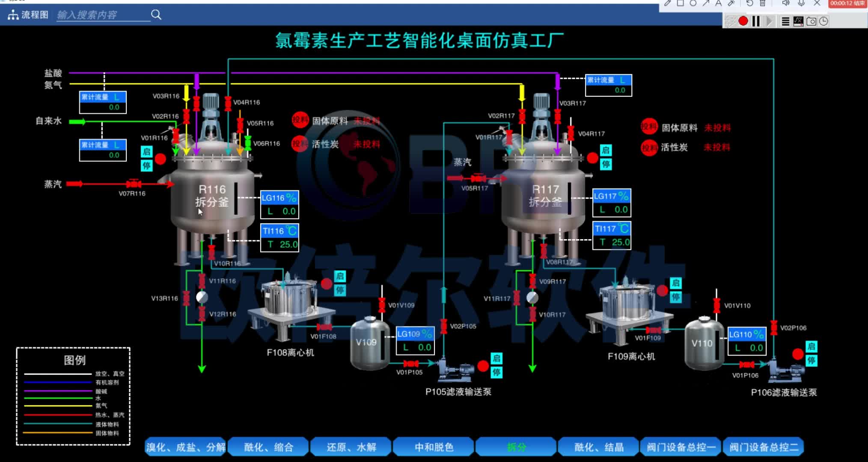The width and height of the screenshot is (868, 462).
Task: Click the 投料 button for 活性炭 near R117
Action: point(649,148)
